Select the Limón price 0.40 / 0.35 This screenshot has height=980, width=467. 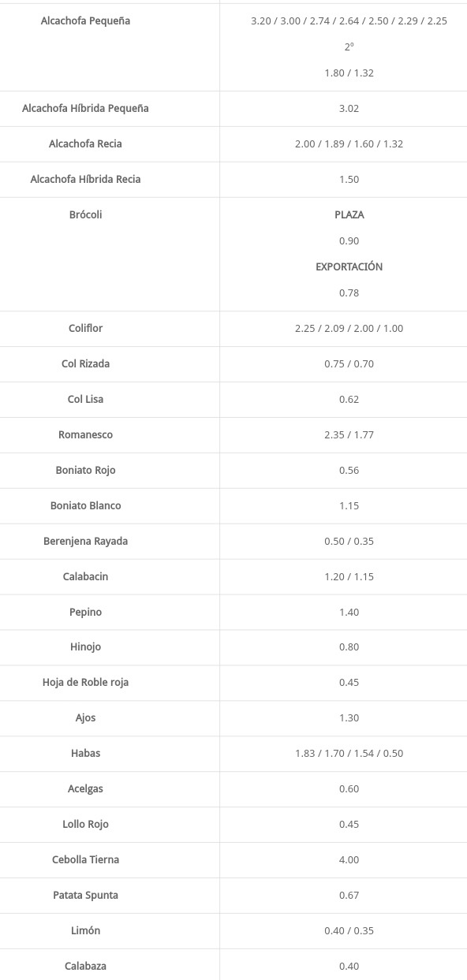click(349, 931)
